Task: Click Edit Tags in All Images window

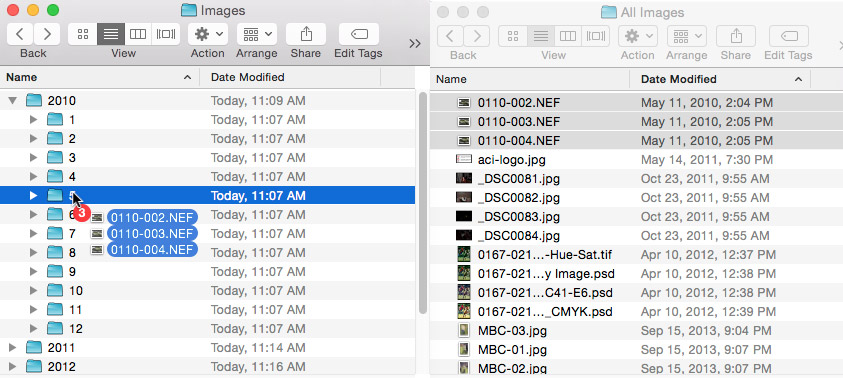Action: (x=789, y=36)
